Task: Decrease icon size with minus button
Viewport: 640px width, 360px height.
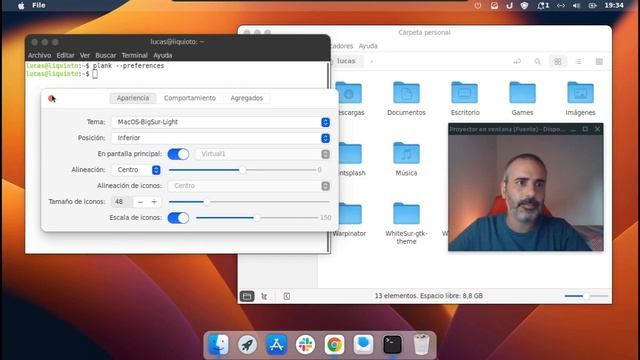Action: [140, 202]
